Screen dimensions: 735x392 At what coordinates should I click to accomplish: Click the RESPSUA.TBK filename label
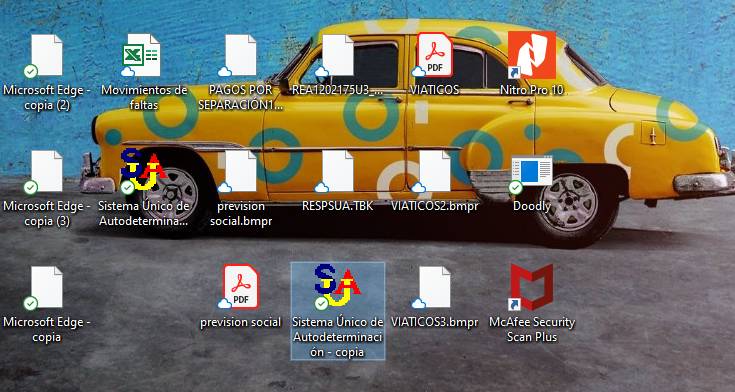338,206
